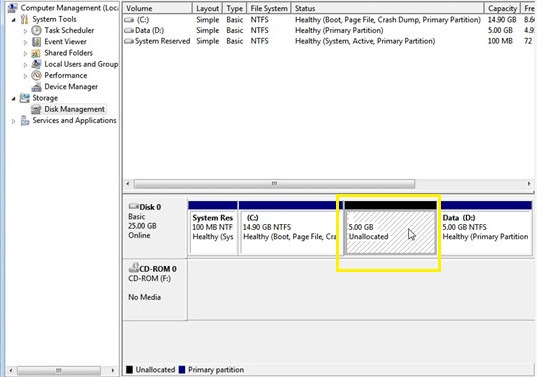The width and height of the screenshot is (537, 377).
Task: Collapse the Storage tree node
Action: click(13, 99)
